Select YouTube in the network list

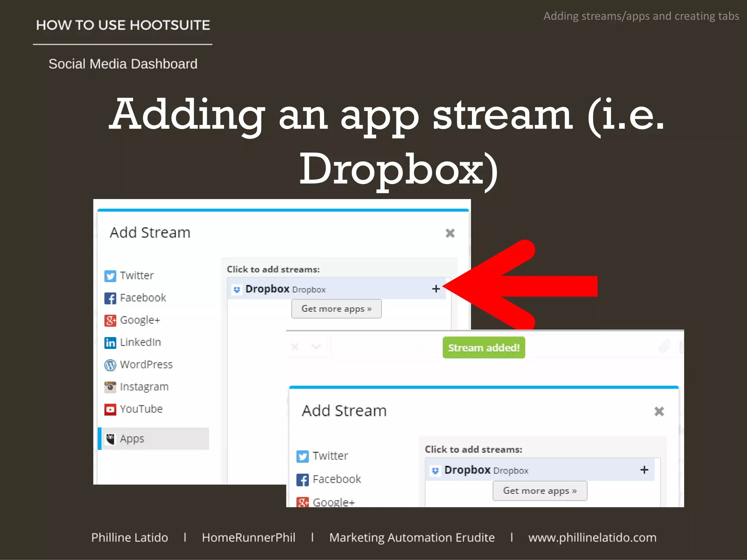pyautogui.click(x=141, y=409)
